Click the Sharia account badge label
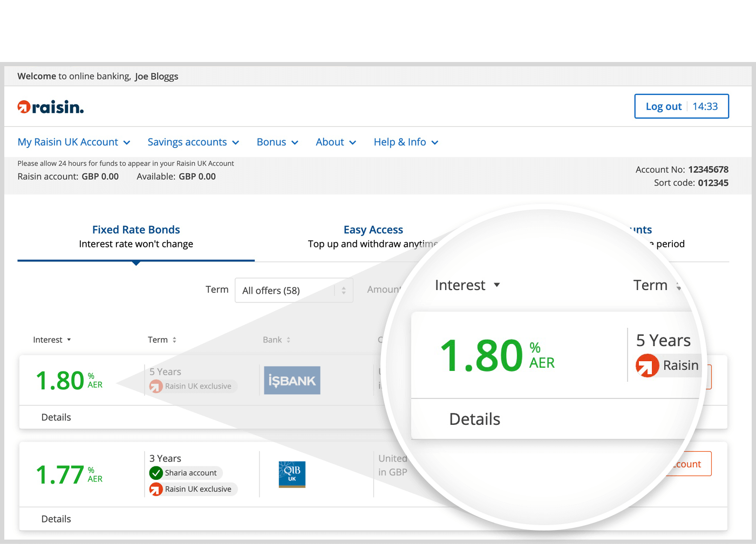This screenshot has width=756, height=544. [x=190, y=473]
